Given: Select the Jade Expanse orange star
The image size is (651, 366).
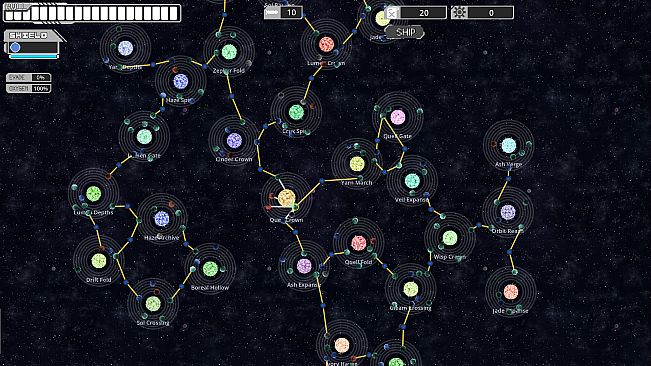Looking at the screenshot, I should (511, 292).
